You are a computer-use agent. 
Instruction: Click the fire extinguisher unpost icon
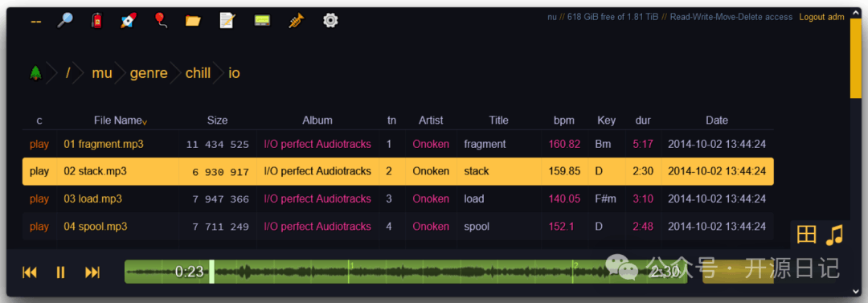tap(97, 21)
